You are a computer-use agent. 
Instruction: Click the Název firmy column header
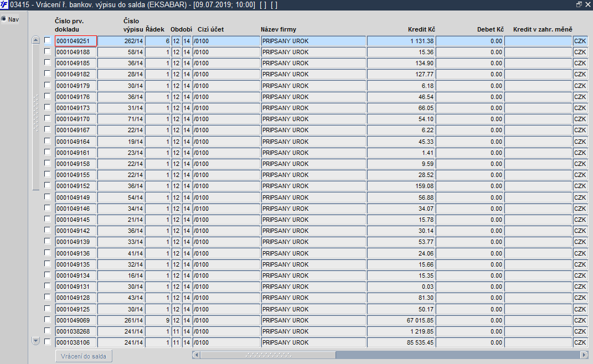coord(279,29)
